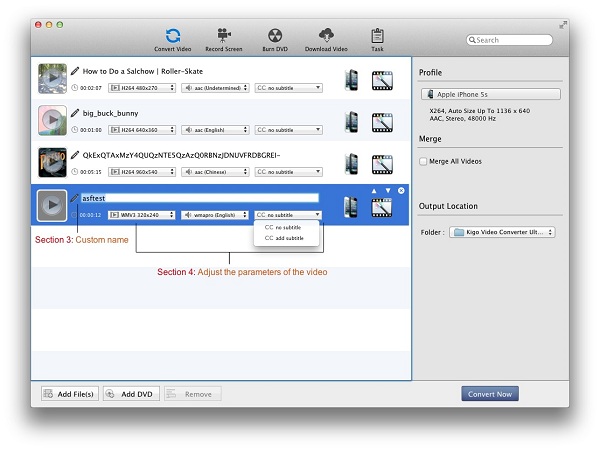Open subtitle dropdown for QkExQTAx video

(289, 172)
